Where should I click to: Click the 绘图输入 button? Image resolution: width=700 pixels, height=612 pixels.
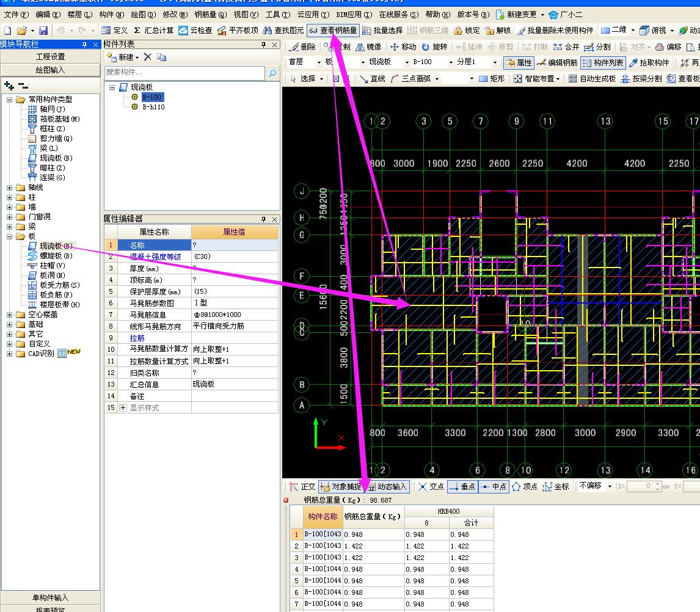click(51, 70)
